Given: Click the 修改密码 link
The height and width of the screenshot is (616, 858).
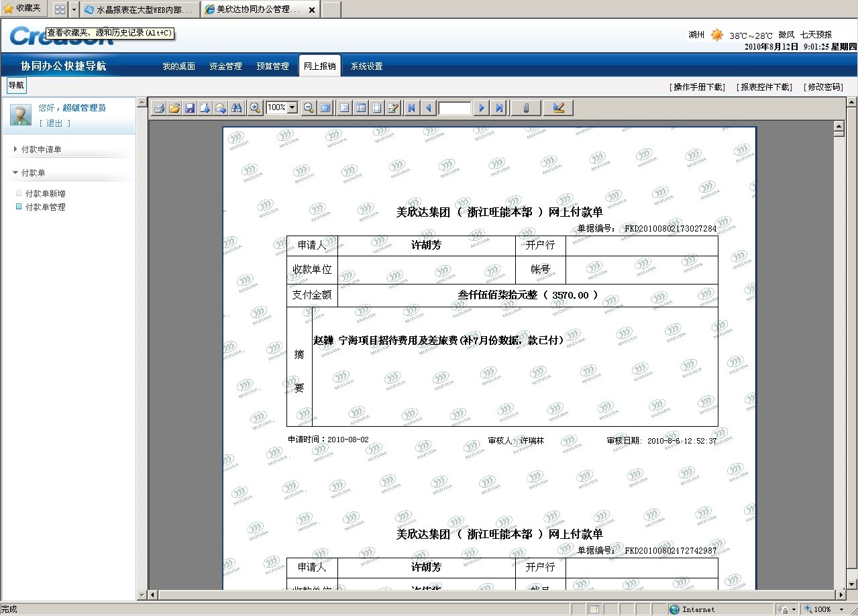Looking at the screenshot, I should (x=822, y=87).
